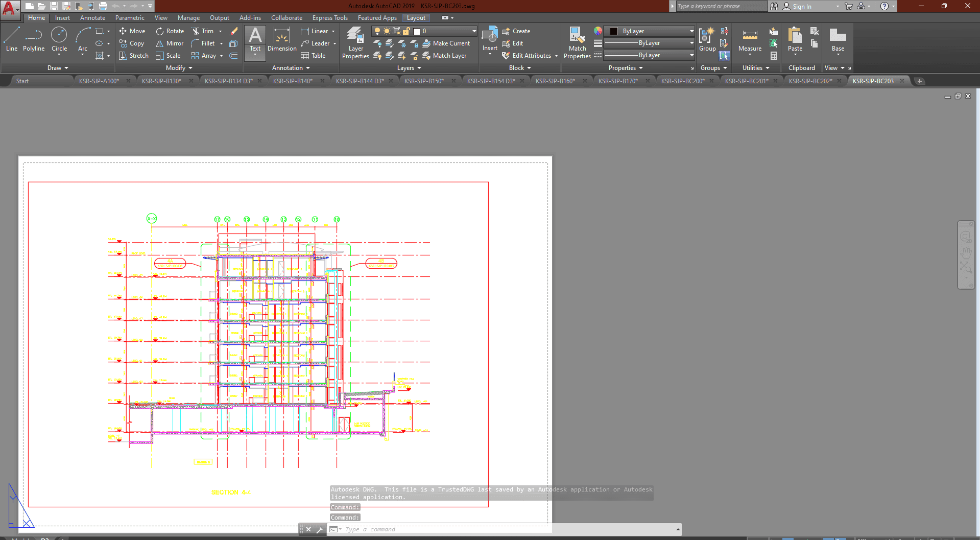This screenshot has height=540, width=980.
Task: Toggle layer lock padlock icon
Action: click(x=407, y=31)
